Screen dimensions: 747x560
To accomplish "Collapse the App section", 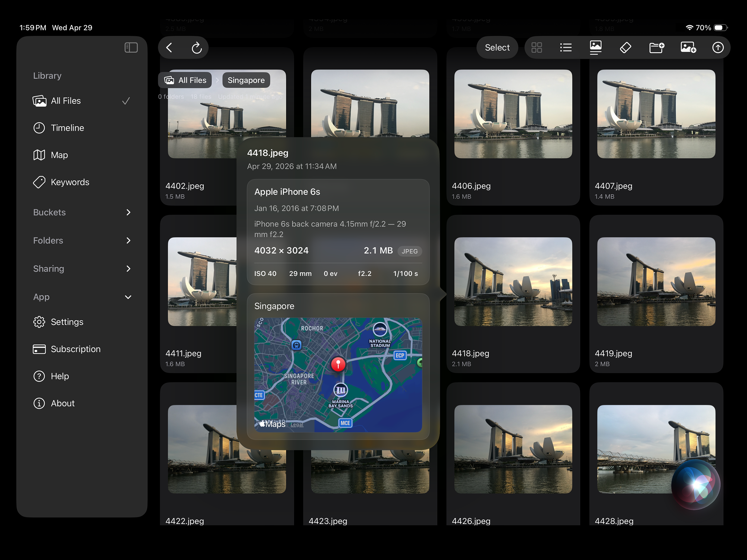I will [x=82, y=297].
